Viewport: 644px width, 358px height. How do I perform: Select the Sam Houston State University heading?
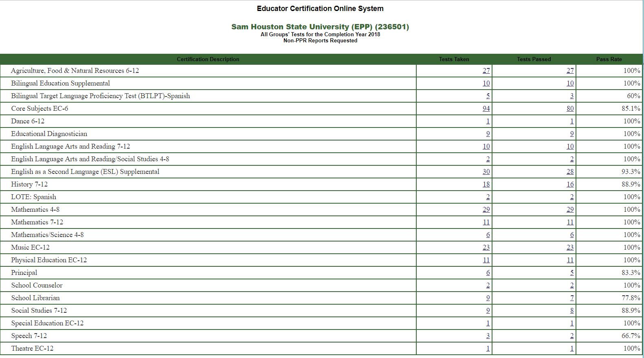(x=320, y=27)
